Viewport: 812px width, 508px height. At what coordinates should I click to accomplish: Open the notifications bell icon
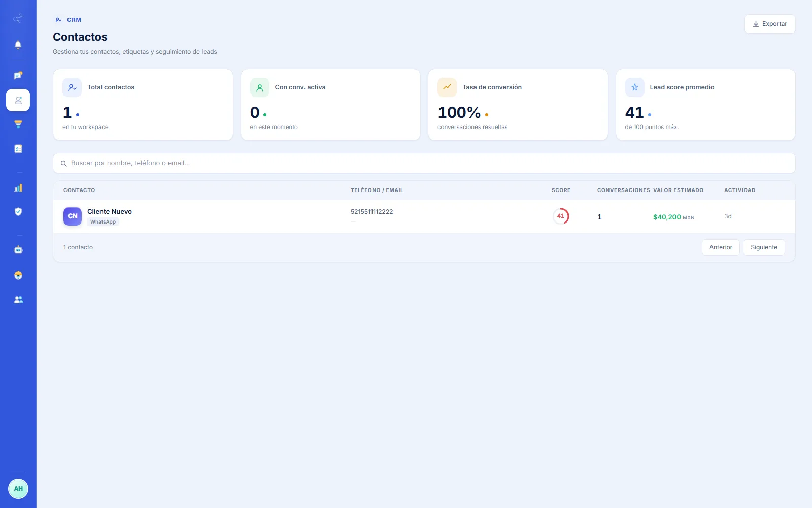(x=18, y=45)
